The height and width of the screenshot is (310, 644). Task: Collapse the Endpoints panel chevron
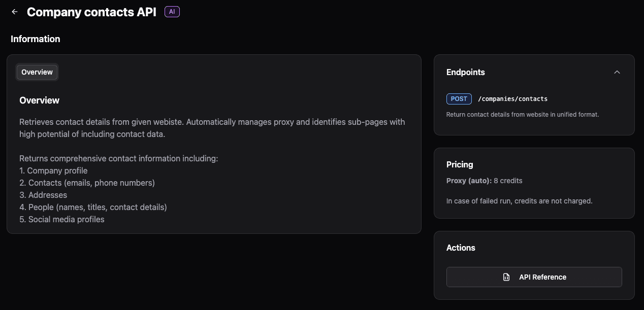[x=617, y=72]
